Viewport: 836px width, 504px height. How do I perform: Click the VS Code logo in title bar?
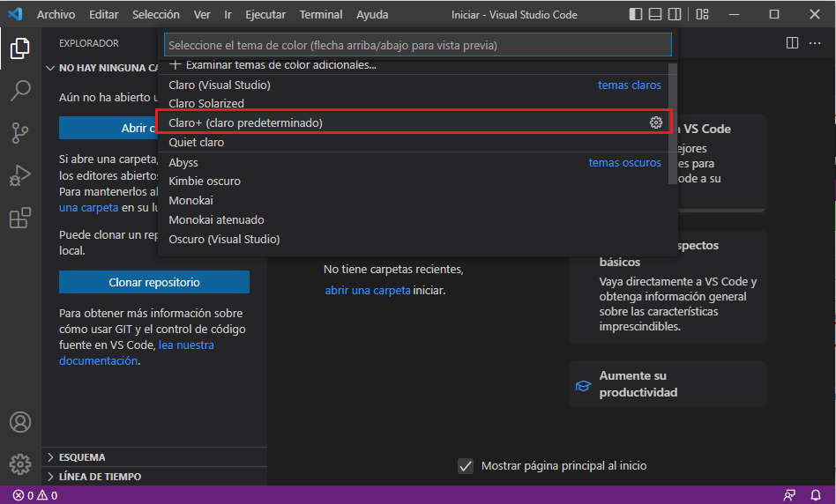15,14
